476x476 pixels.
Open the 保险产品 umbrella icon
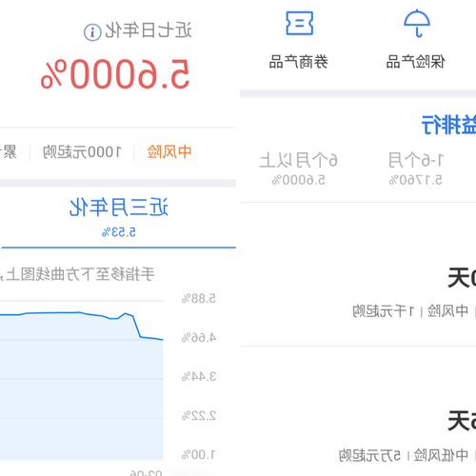[x=417, y=23]
